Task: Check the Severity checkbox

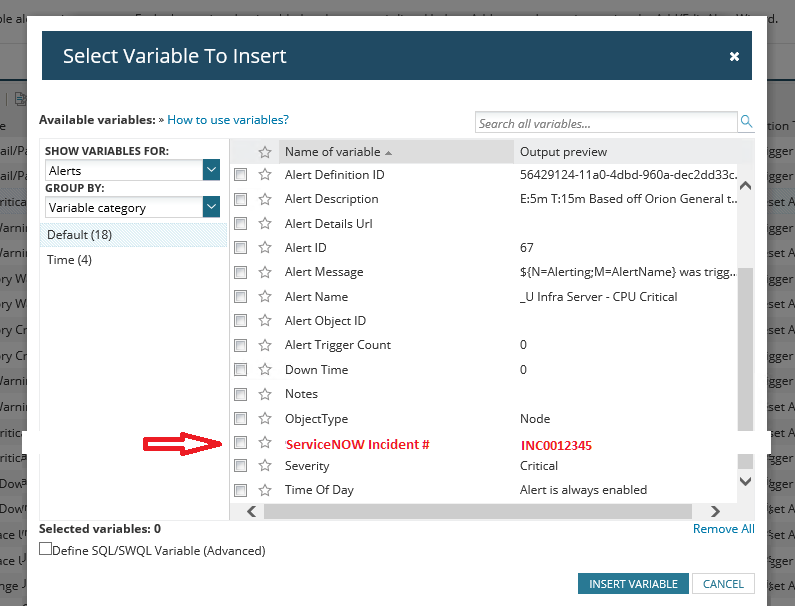Action: tap(240, 466)
